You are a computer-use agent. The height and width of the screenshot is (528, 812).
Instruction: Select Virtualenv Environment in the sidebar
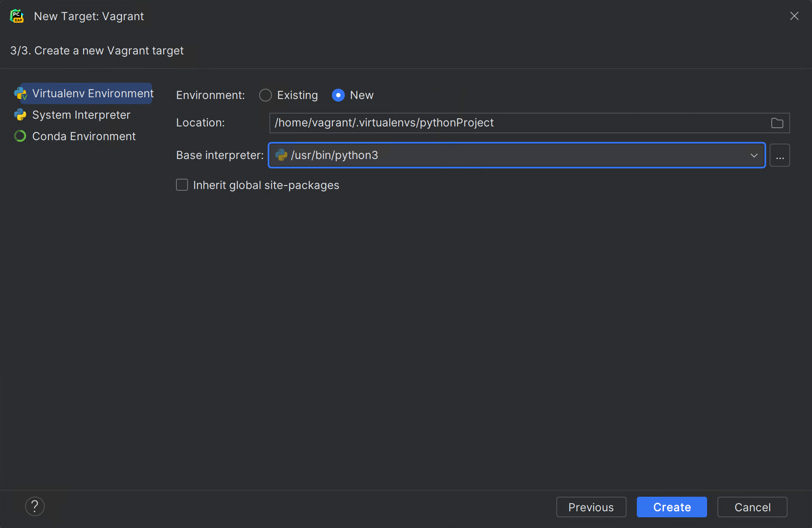(92, 93)
